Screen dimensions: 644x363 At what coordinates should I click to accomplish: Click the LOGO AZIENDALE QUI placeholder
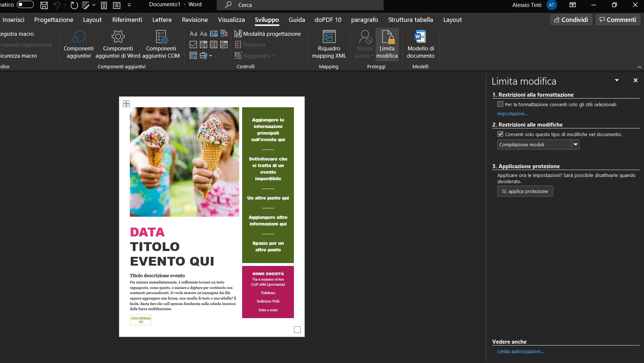[141, 320]
